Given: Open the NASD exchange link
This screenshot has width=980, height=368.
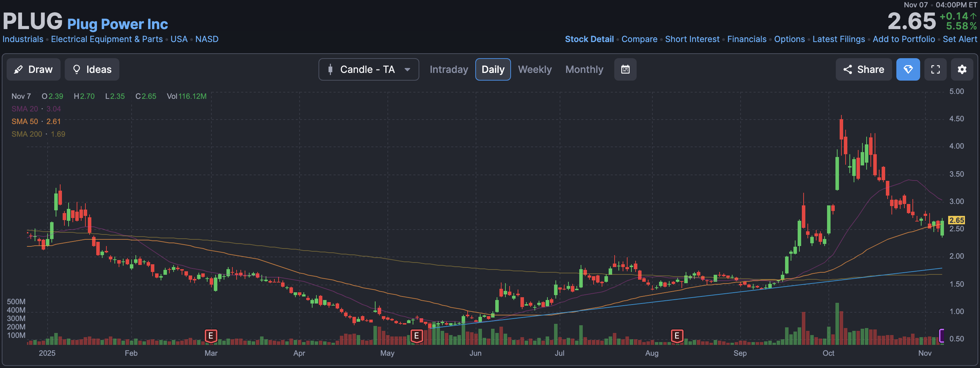Looking at the screenshot, I should click(x=206, y=39).
